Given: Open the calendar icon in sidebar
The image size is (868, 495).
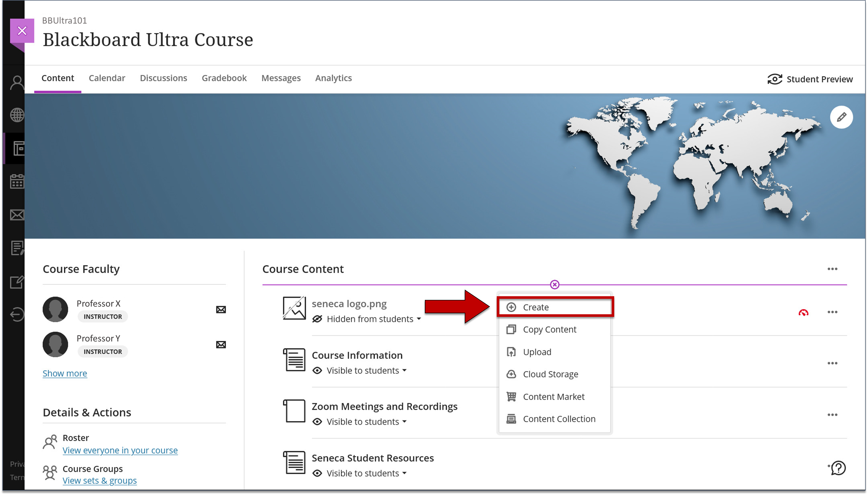Looking at the screenshot, I should 17,181.
